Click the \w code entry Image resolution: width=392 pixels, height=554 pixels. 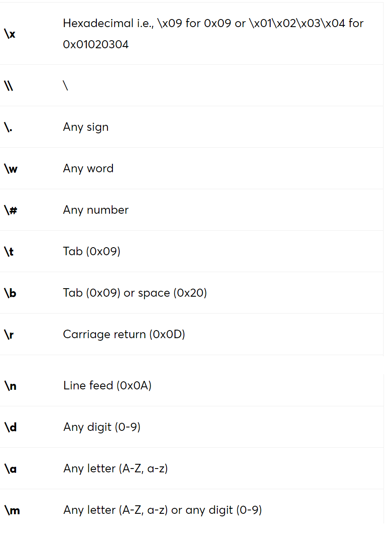(11, 168)
